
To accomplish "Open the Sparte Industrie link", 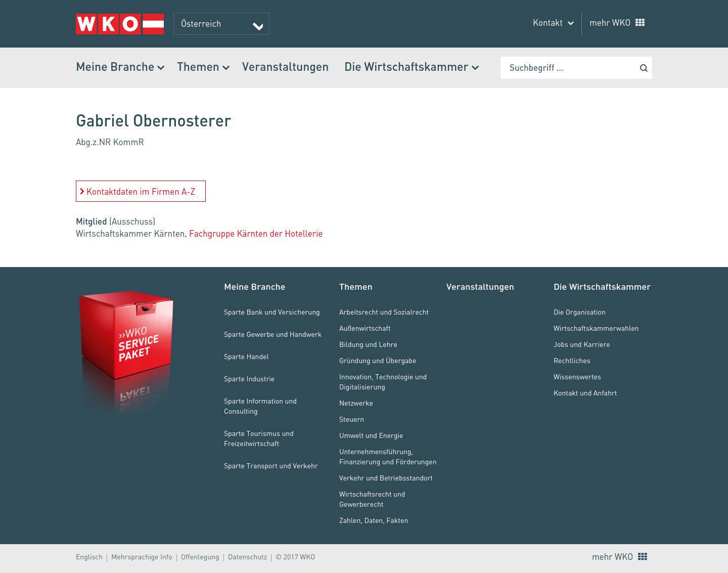I will tap(249, 379).
